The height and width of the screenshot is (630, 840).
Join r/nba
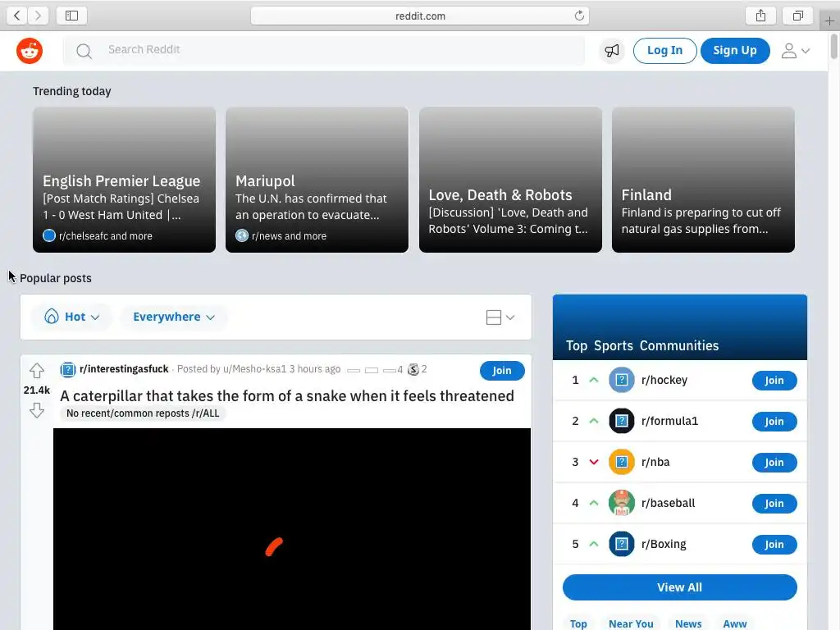coord(774,463)
